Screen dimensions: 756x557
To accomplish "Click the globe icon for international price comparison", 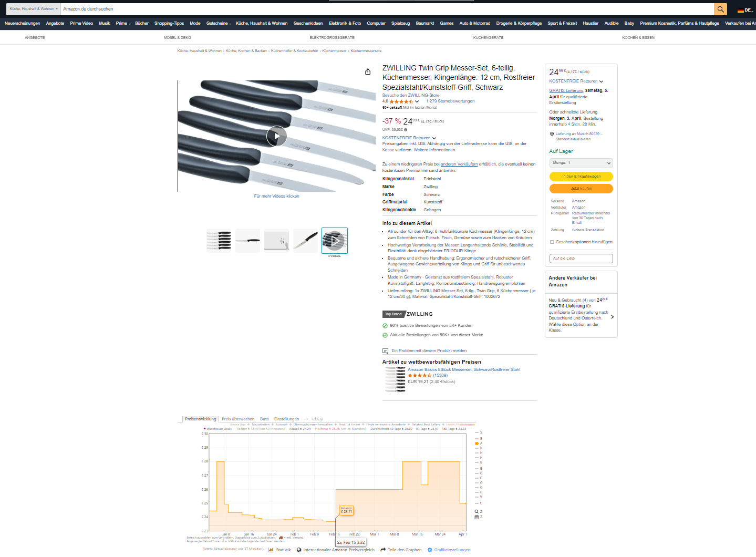I will click(x=299, y=550).
